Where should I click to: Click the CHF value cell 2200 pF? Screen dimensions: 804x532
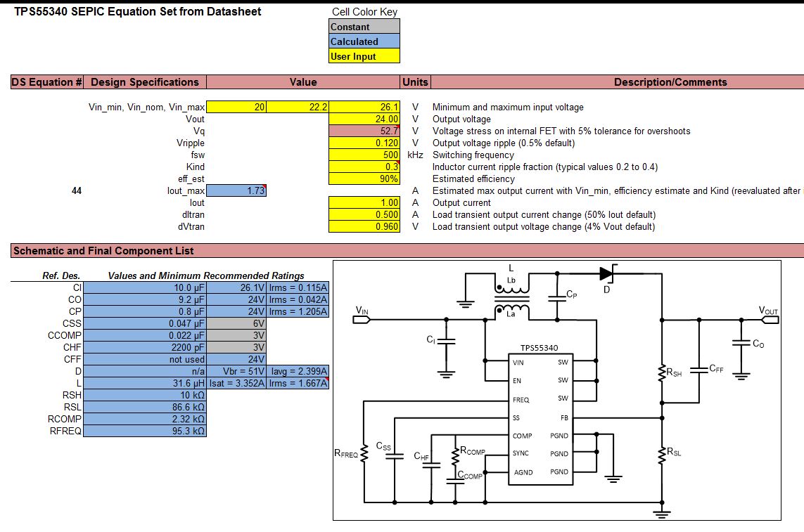tap(145, 347)
